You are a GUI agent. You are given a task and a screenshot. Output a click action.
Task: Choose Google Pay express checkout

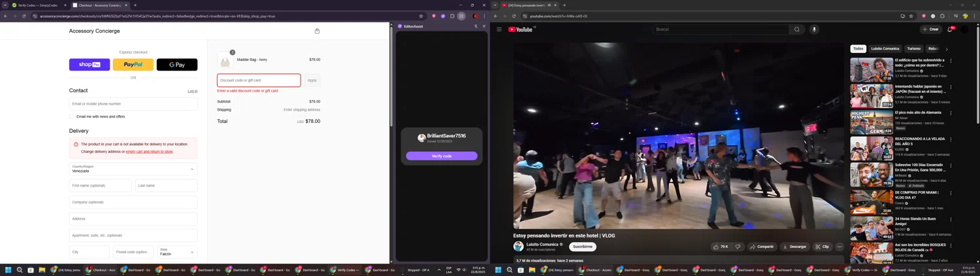pyautogui.click(x=177, y=65)
